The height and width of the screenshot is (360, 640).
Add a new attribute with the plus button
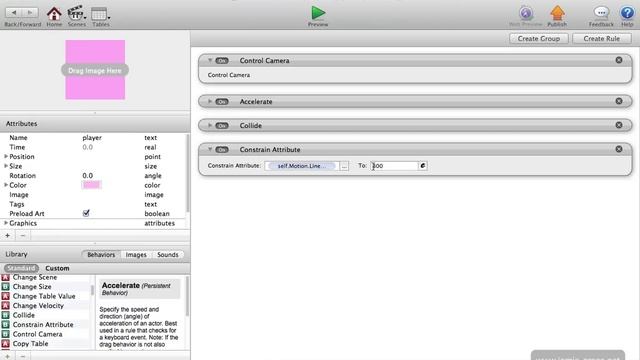(7, 236)
